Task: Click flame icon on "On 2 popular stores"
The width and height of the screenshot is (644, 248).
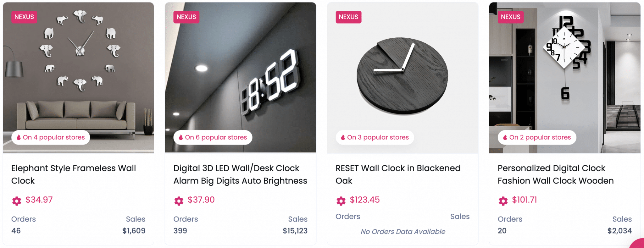Action: (x=505, y=137)
